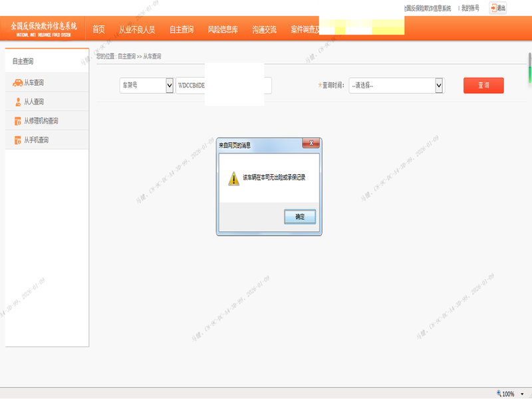Click the zoom magnifier icon in status bar
Image resolution: width=532 pixels, height=399 pixels.
(x=499, y=394)
